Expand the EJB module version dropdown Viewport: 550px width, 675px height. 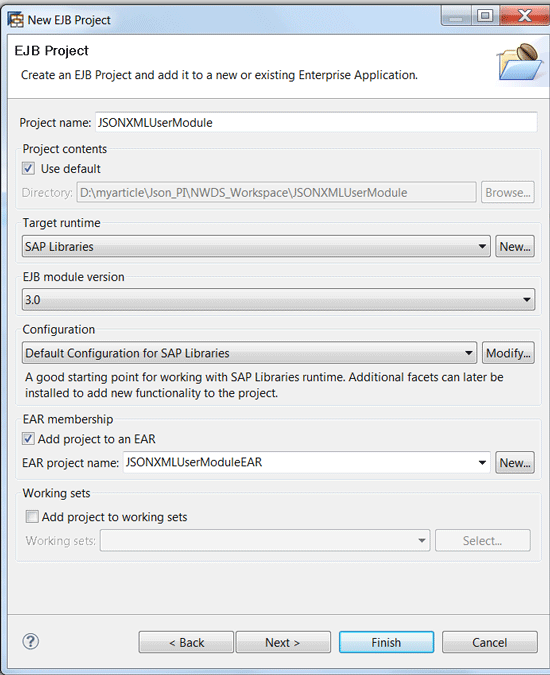pyautogui.click(x=278, y=300)
